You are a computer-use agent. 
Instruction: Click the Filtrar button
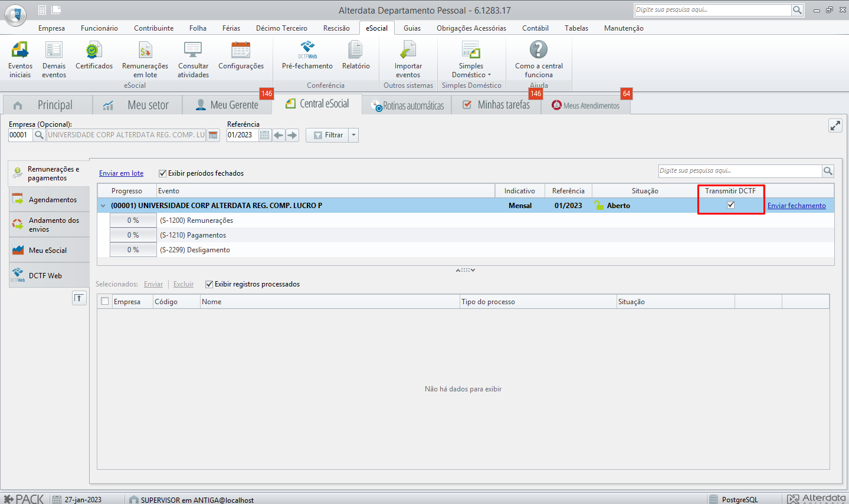(x=327, y=135)
